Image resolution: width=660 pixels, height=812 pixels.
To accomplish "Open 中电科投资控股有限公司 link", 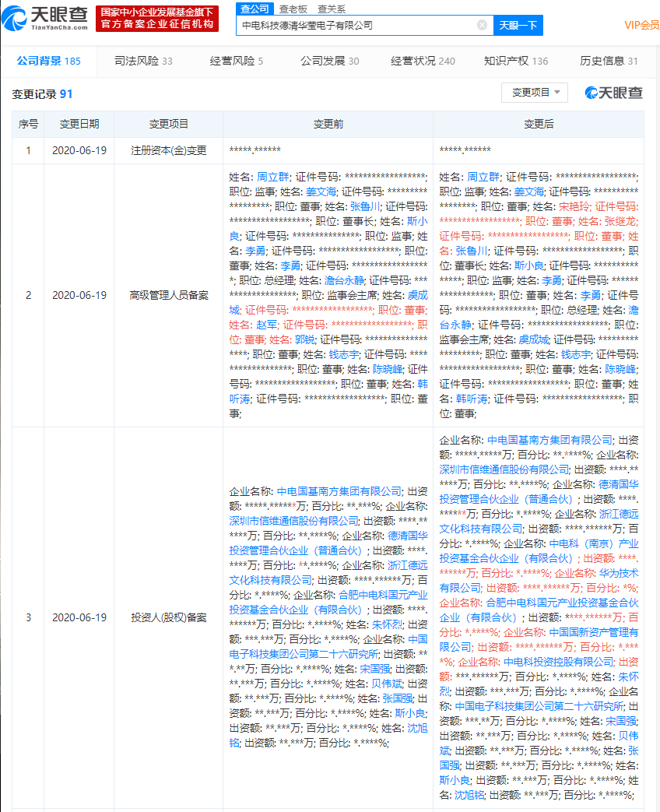I will pos(559,662).
